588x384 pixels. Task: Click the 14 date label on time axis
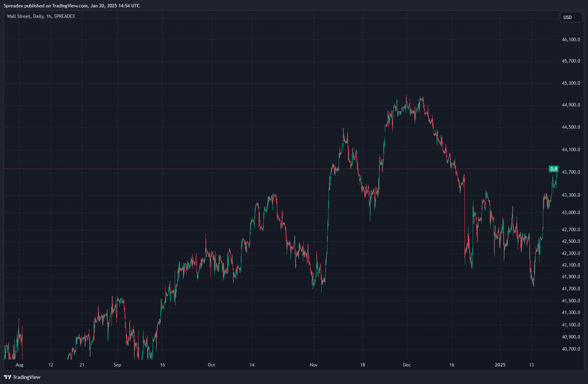[252, 365]
